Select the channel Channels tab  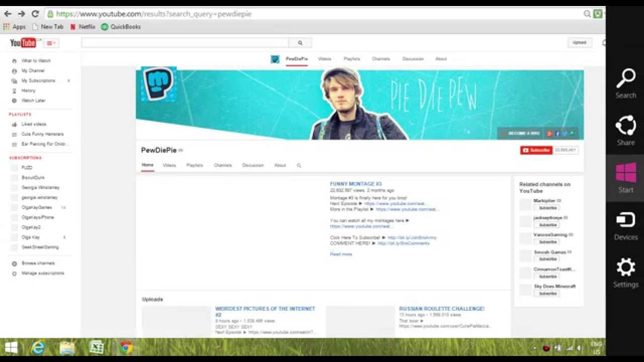223,165
